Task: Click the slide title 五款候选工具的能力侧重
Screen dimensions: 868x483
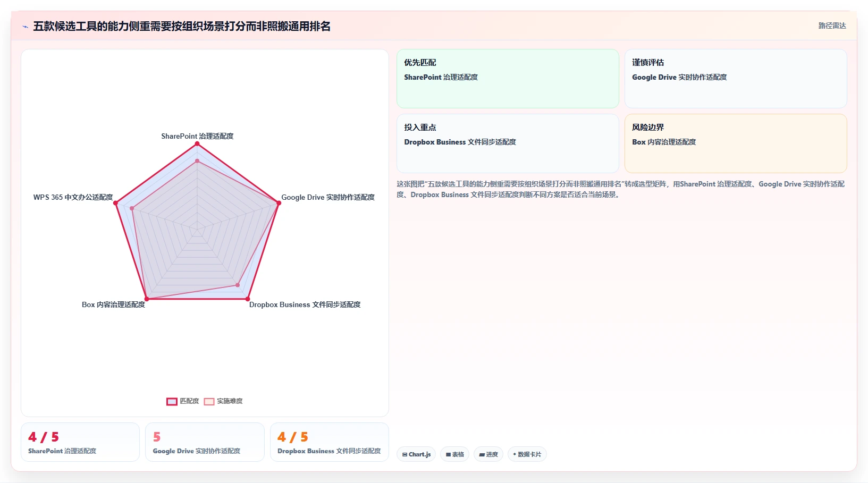Action: click(182, 26)
